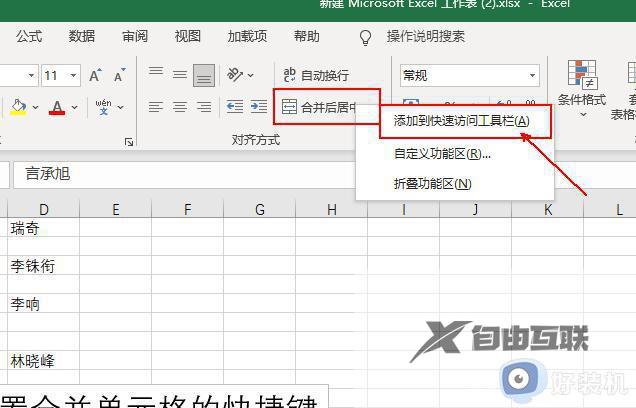Click the lightbulb search icon
This screenshot has width=636, height=408.
(365, 37)
